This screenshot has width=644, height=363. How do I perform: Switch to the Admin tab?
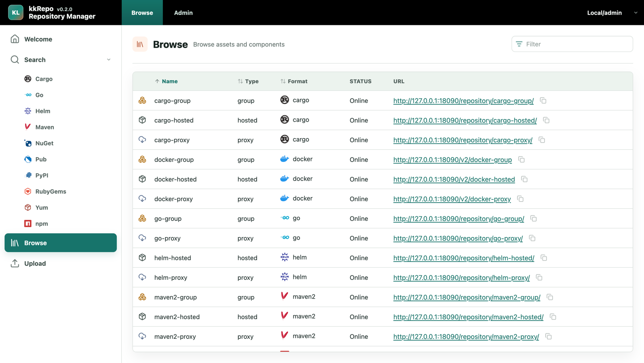coord(183,13)
